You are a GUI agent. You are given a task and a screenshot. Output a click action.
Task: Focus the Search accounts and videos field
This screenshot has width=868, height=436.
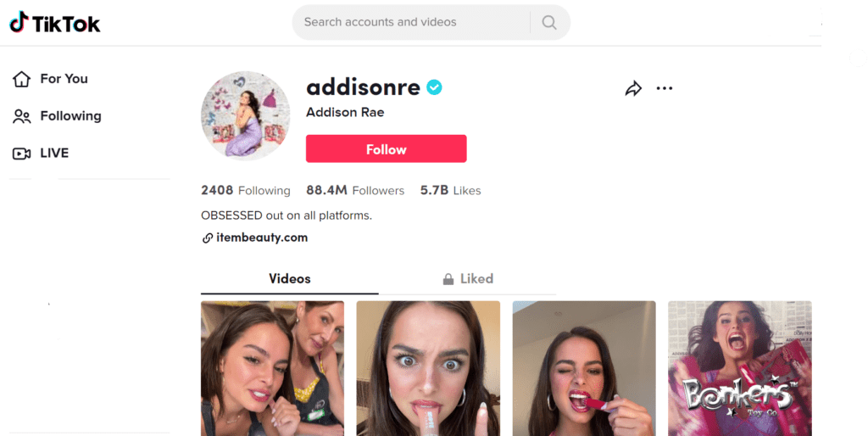click(x=411, y=22)
